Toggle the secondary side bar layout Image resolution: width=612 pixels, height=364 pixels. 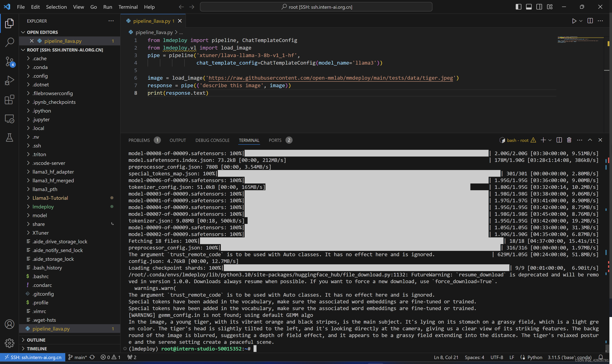[x=539, y=7]
